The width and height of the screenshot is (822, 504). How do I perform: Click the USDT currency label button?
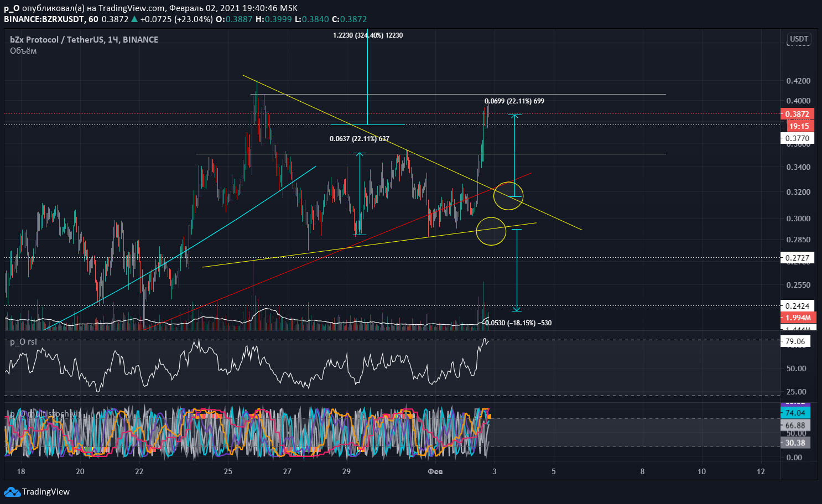[x=799, y=39]
